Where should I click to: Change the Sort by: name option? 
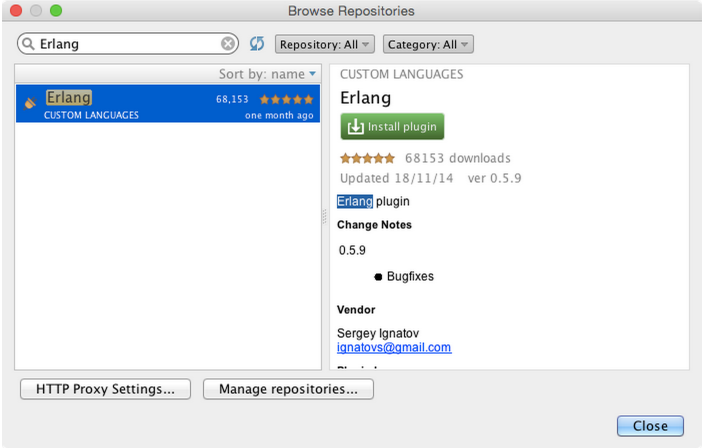click(267, 74)
